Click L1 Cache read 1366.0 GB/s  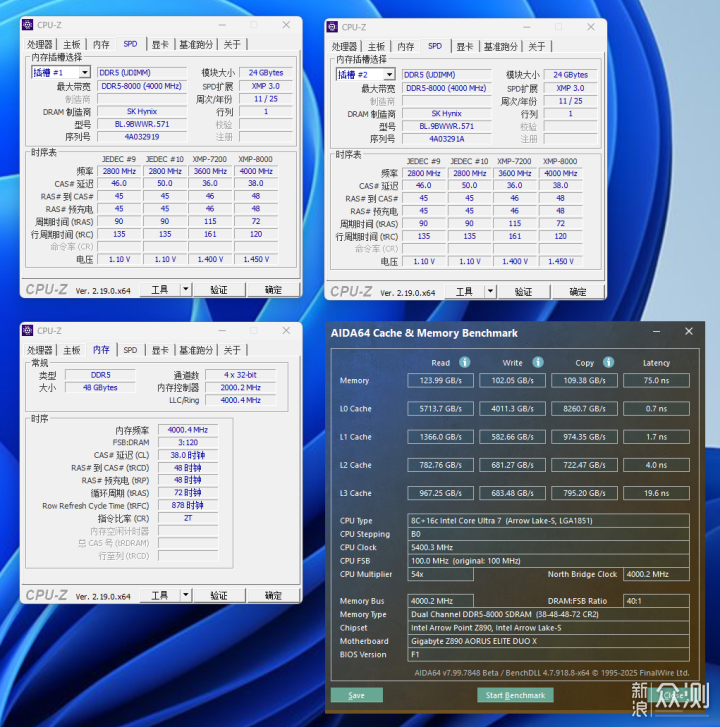click(440, 437)
